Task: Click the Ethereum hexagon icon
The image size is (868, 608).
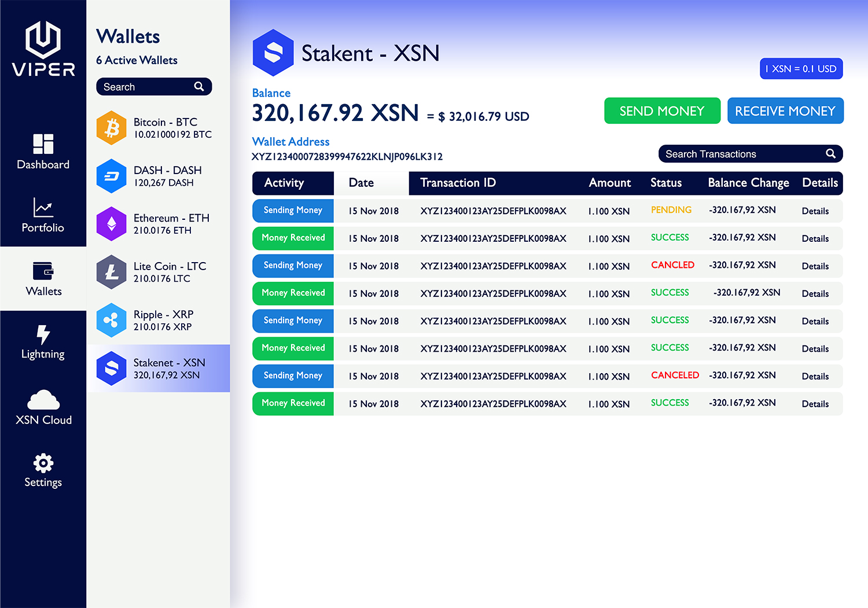Action: click(x=111, y=224)
